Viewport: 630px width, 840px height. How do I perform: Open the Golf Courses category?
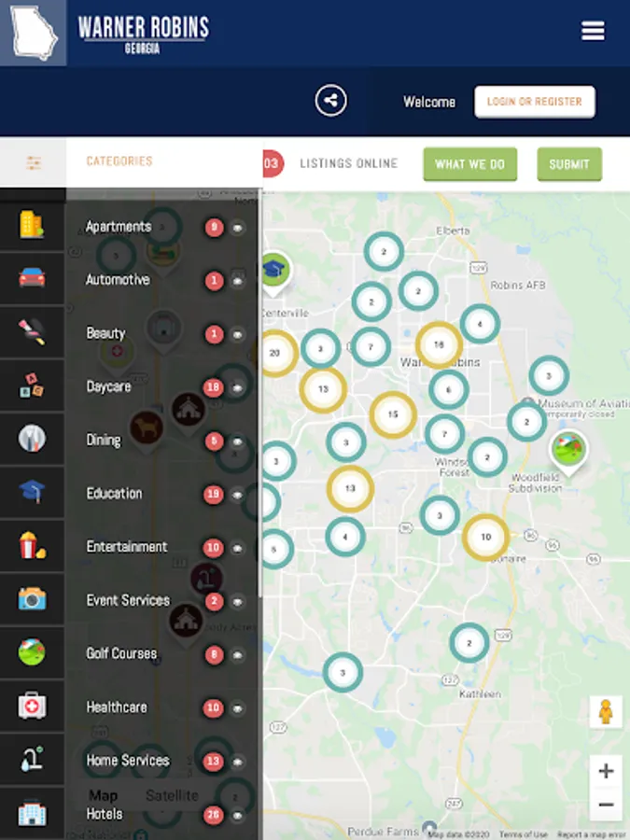(121, 653)
